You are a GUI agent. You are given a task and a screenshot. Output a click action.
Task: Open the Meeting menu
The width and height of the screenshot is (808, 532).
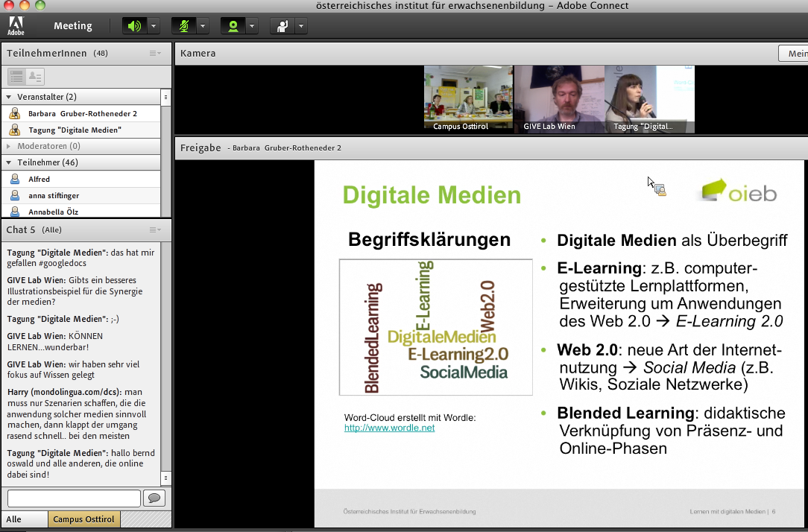[x=72, y=26]
